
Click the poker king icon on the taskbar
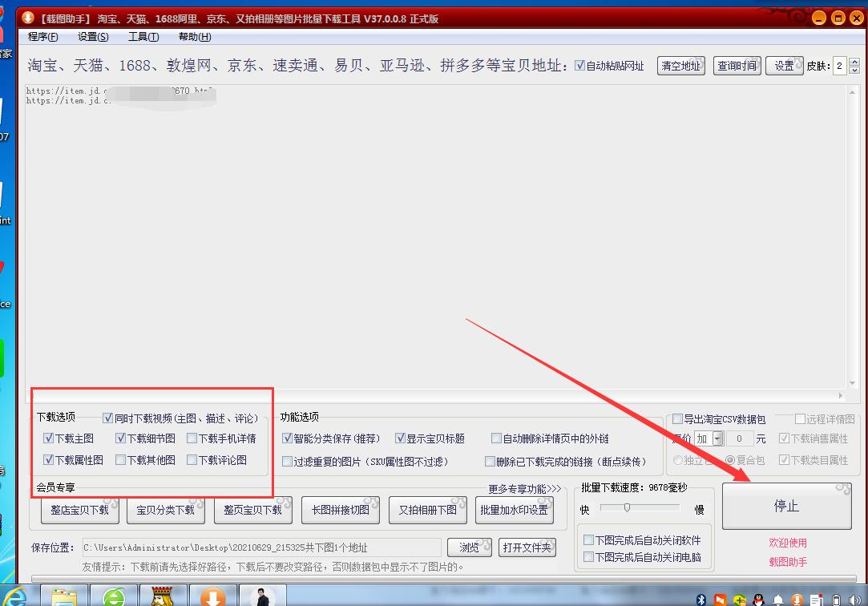tap(164, 596)
